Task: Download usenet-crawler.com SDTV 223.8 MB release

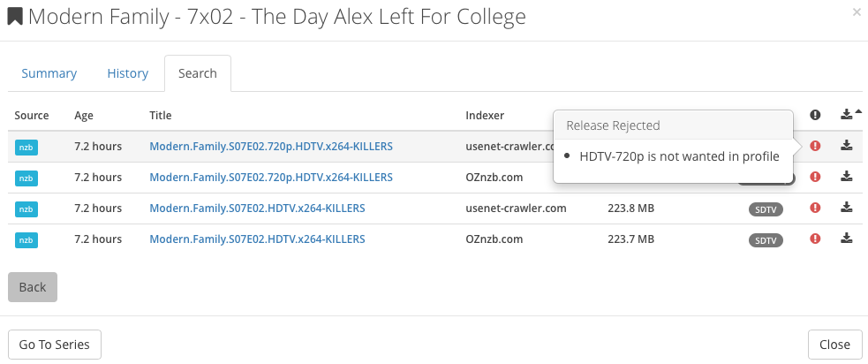Action: pos(846,208)
